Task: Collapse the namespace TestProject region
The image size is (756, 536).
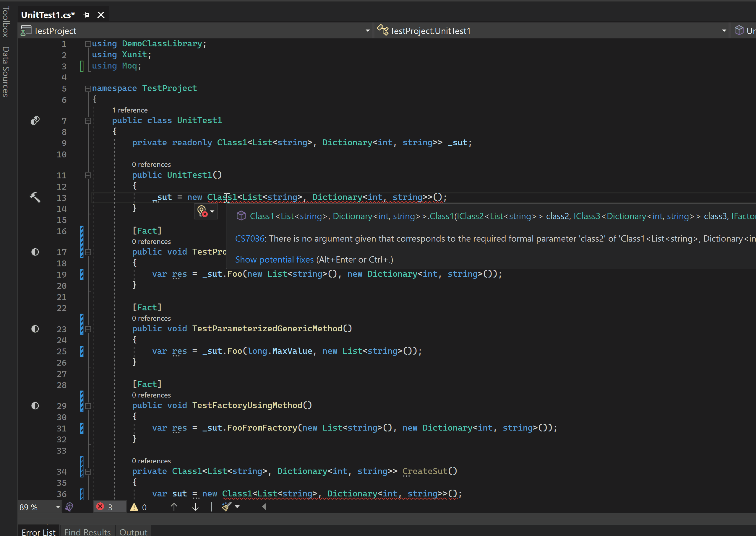Action: (x=88, y=89)
